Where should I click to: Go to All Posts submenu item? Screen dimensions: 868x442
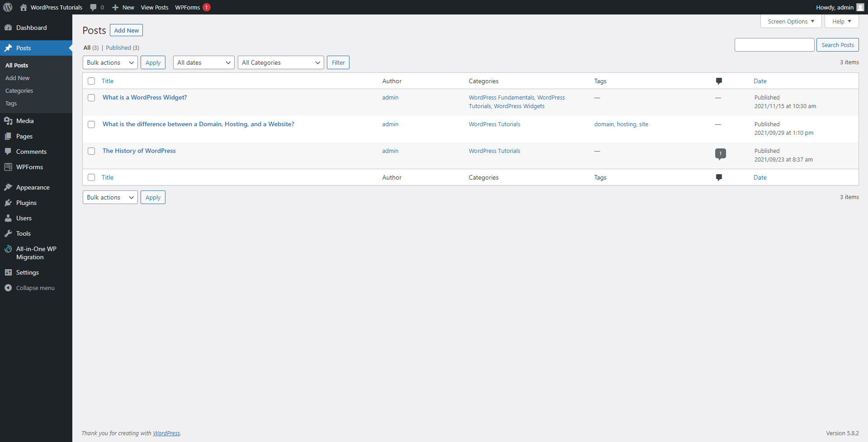[x=17, y=65]
